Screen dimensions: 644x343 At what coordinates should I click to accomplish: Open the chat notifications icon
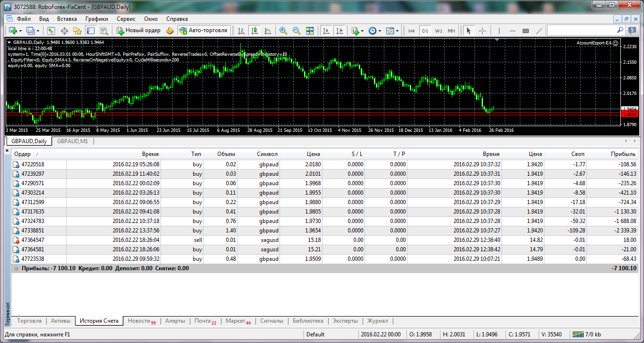tap(632, 30)
